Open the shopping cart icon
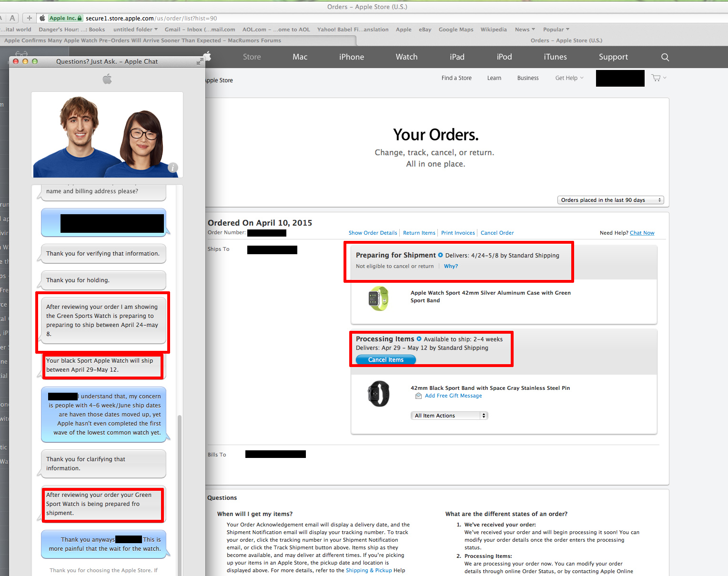The image size is (728, 576). 656,78
